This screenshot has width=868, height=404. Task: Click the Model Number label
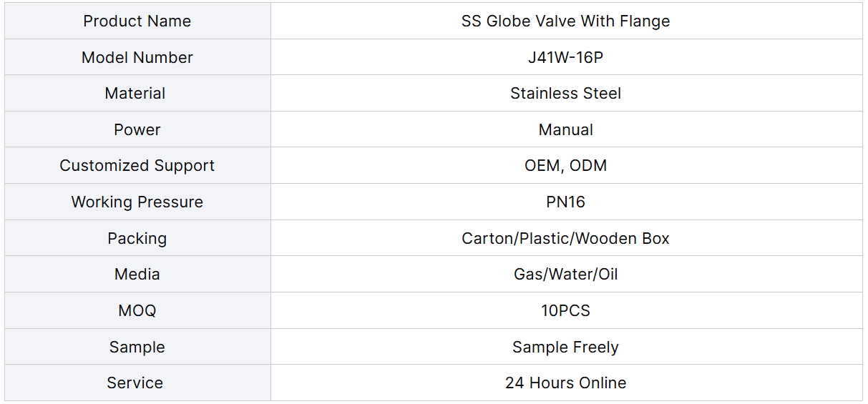[x=137, y=58]
